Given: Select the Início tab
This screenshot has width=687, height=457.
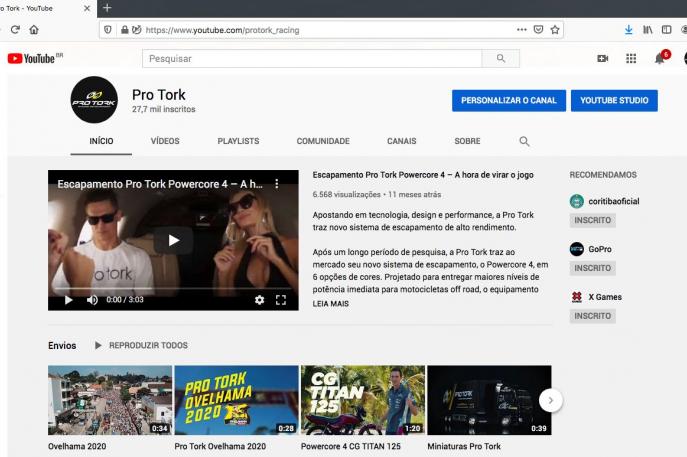Looking at the screenshot, I should point(101,141).
